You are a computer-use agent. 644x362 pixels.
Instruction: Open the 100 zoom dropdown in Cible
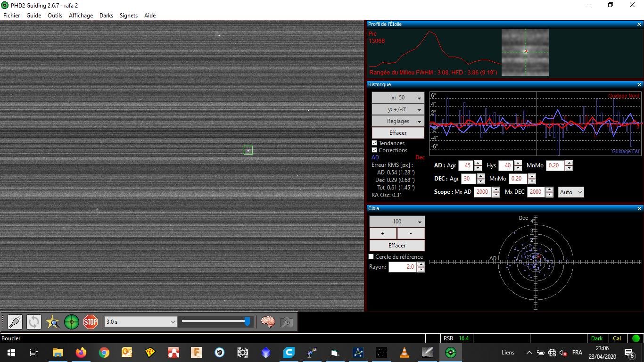(x=397, y=222)
